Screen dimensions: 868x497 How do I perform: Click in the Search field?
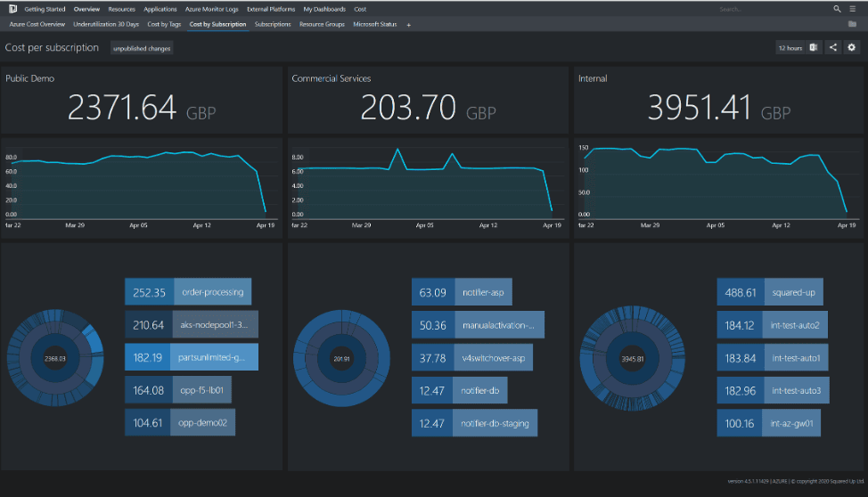[773, 9]
